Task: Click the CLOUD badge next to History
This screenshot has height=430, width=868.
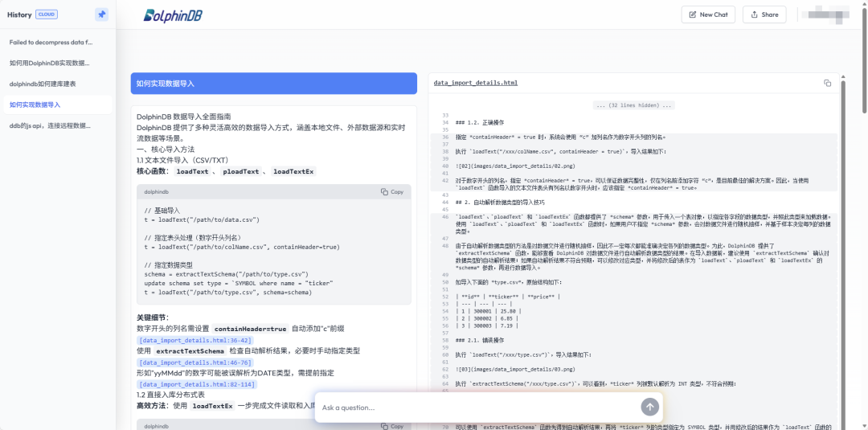Action: point(47,15)
